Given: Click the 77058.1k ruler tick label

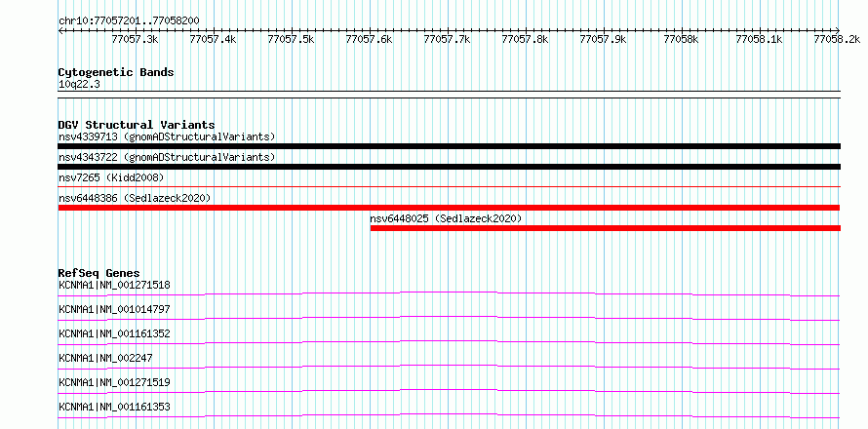Looking at the screenshot, I should point(759,39).
